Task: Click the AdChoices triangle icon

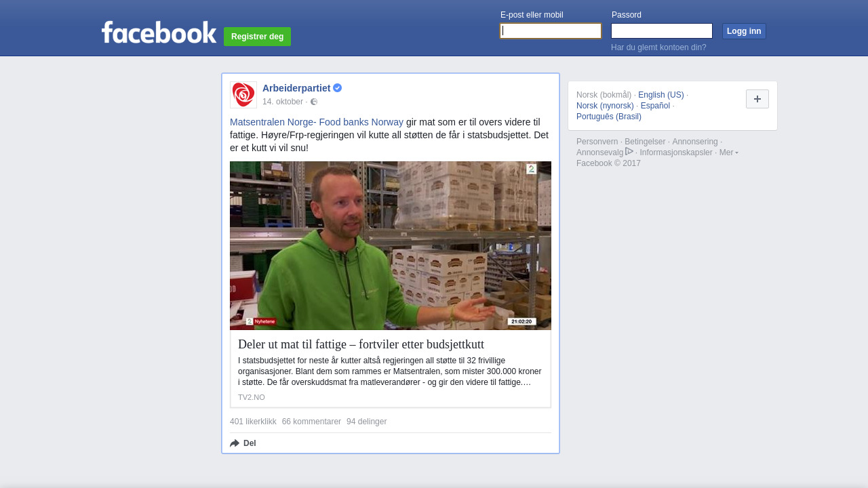Action: pos(629,152)
